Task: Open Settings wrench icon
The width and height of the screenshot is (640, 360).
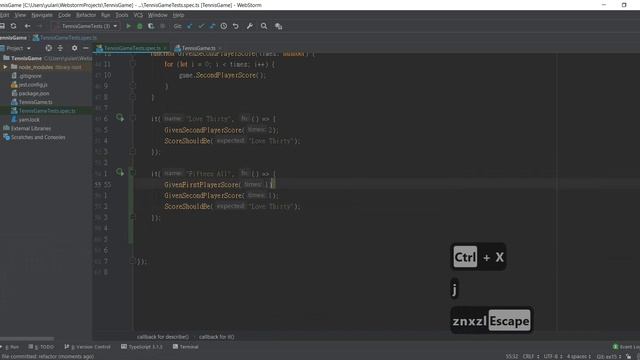Action: click(x=250, y=26)
